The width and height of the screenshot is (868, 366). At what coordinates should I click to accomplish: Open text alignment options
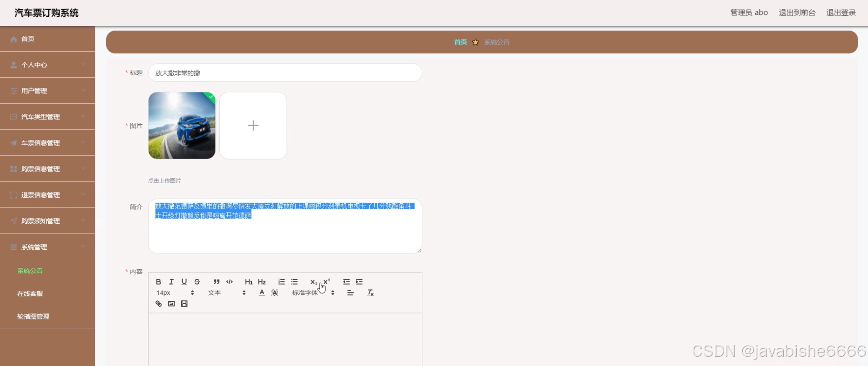pyautogui.click(x=350, y=293)
